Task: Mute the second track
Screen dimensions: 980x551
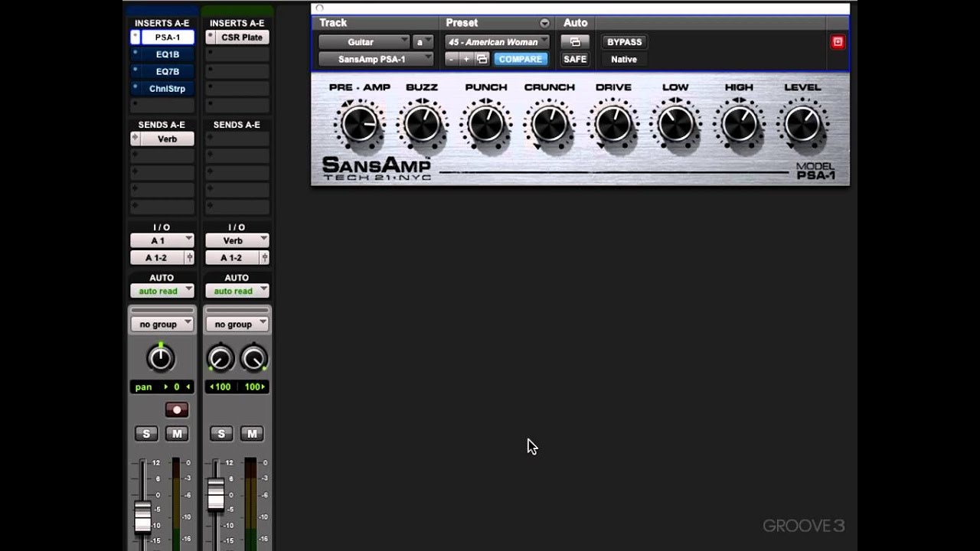Action: click(252, 434)
